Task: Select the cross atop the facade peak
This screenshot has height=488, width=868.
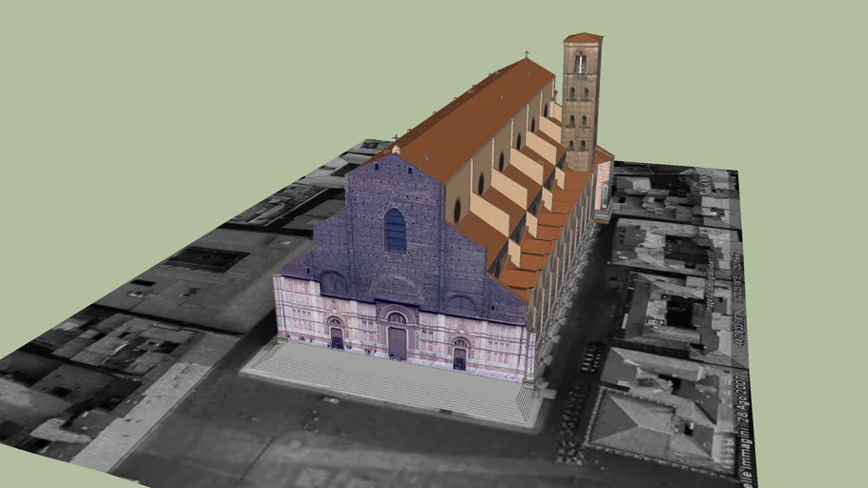Action: (x=395, y=138)
